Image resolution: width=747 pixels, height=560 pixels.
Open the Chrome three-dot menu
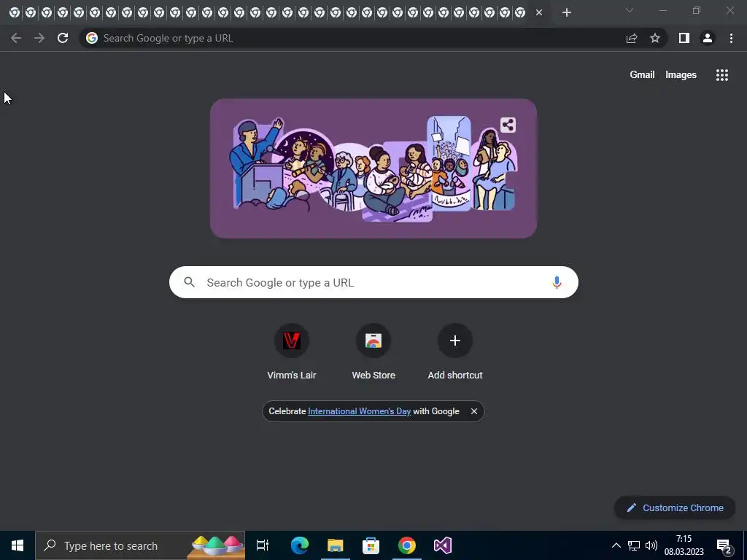pos(731,38)
